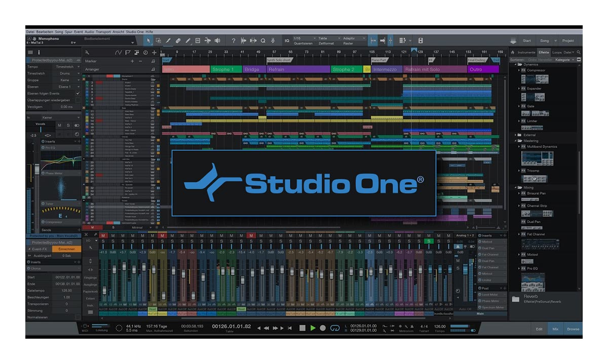
Task: Open the Browse view button
Action: point(573,329)
